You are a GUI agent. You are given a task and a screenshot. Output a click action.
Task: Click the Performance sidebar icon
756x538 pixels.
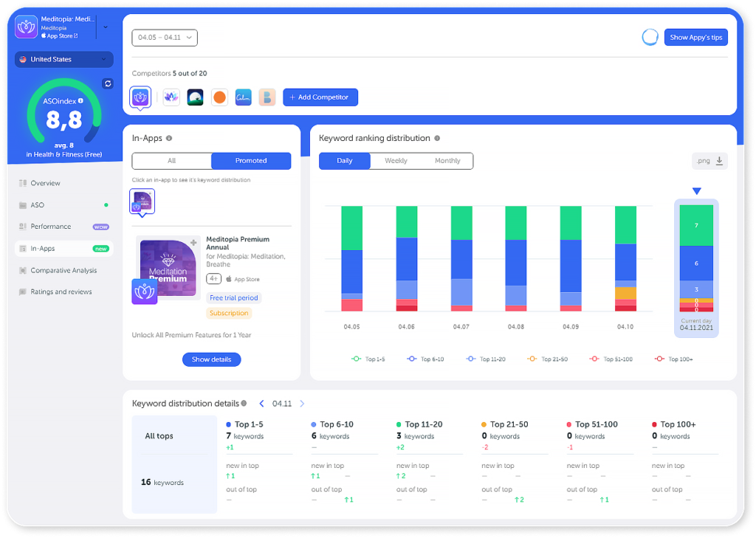pos(23,227)
